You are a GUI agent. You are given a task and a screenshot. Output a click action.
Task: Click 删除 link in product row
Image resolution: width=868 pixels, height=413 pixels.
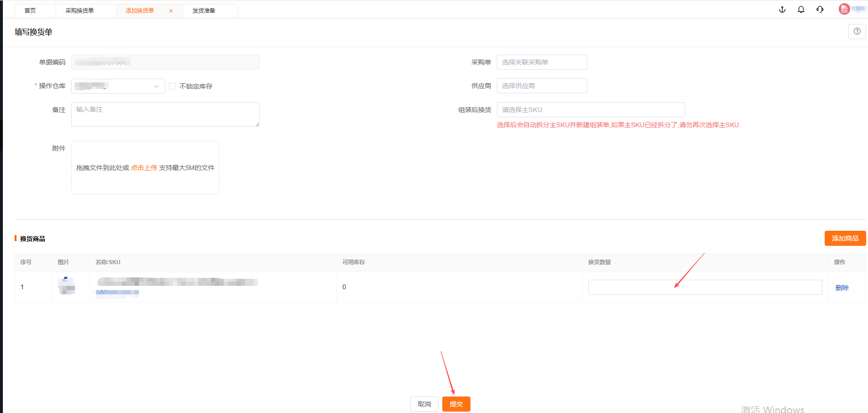[x=842, y=288]
